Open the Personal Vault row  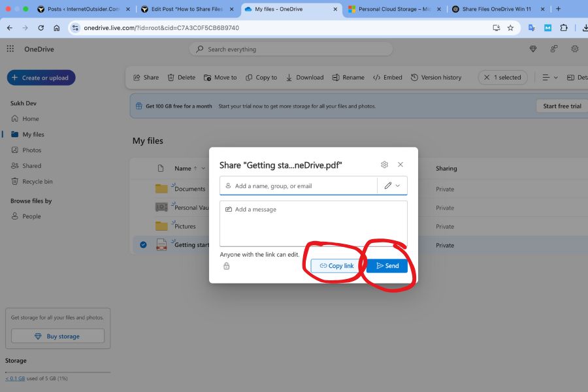point(191,208)
